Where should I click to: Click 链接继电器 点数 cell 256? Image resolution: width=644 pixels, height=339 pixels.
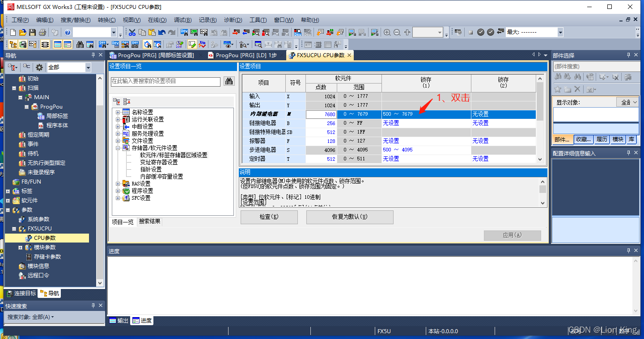tap(321, 123)
